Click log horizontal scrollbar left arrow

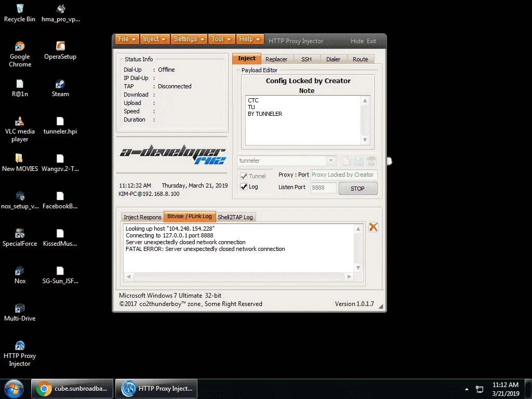tap(129, 276)
